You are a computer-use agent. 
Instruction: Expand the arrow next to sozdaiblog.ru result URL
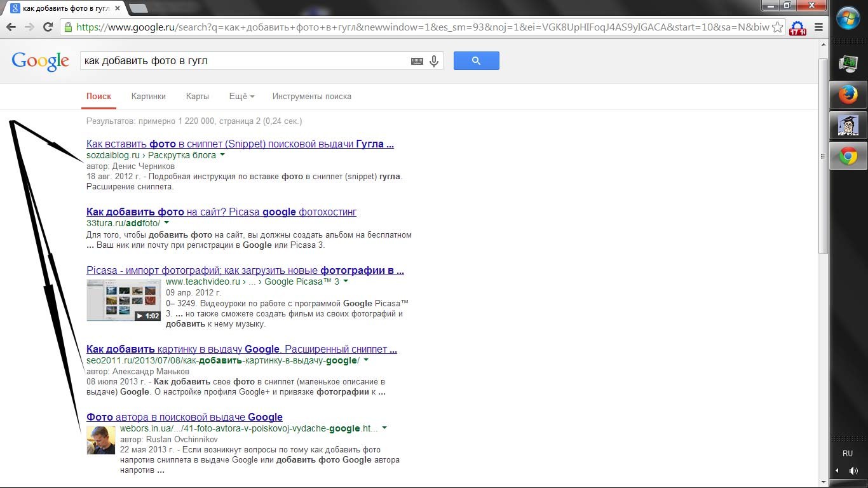[x=222, y=155]
